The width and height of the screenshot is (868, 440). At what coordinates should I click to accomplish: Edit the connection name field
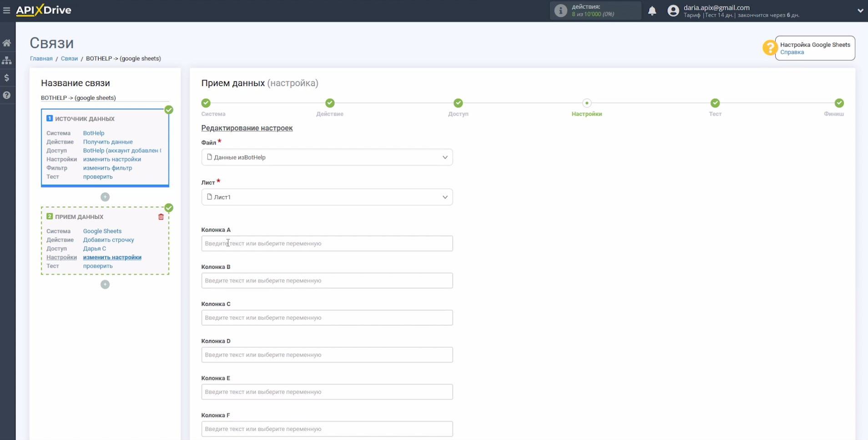[x=105, y=98]
